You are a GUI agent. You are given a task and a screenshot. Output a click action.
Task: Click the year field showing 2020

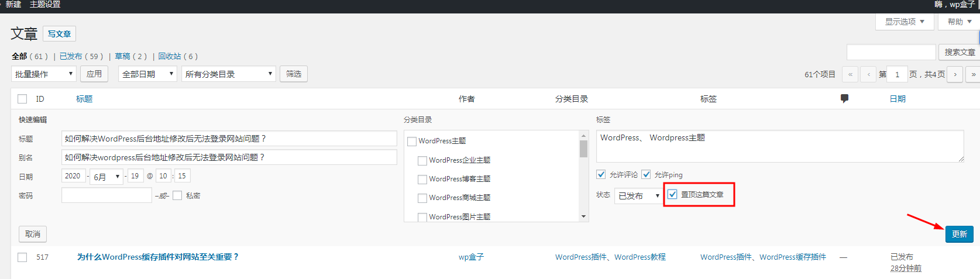coord(73,176)
